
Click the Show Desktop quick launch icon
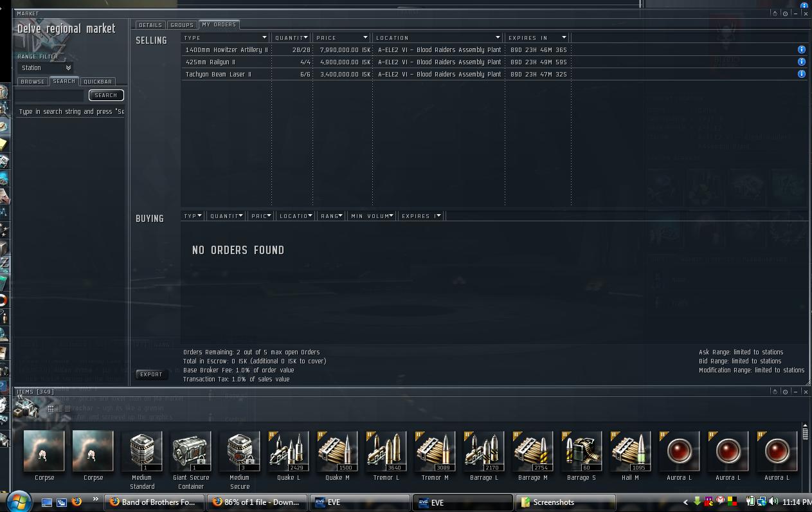47,502
